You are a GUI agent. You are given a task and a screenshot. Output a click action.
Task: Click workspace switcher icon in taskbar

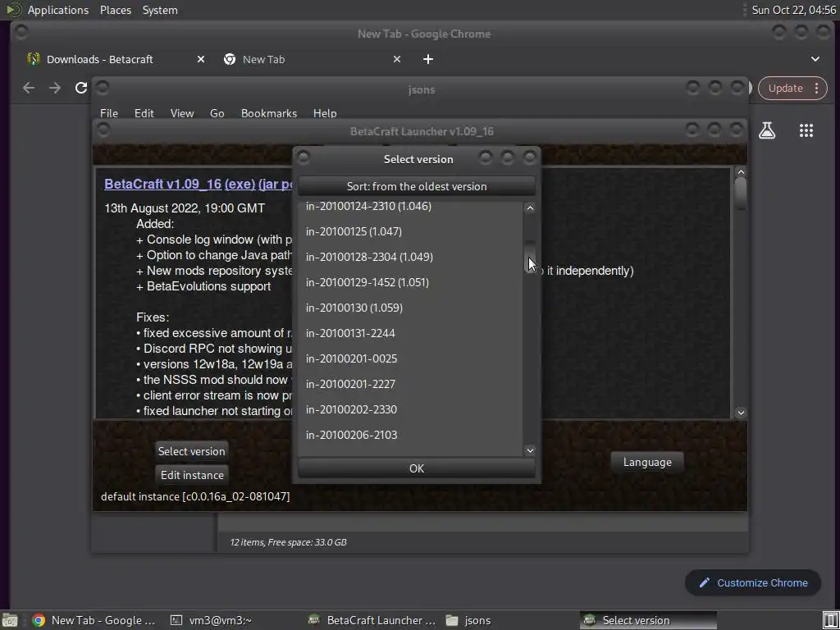pos(830,620)
